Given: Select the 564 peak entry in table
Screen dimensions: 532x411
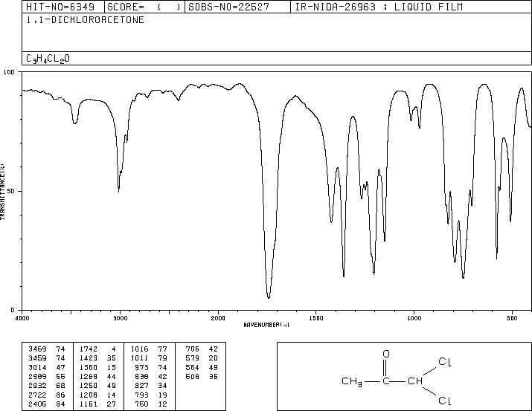Looking at the screenshot, I should pos(202,367).
